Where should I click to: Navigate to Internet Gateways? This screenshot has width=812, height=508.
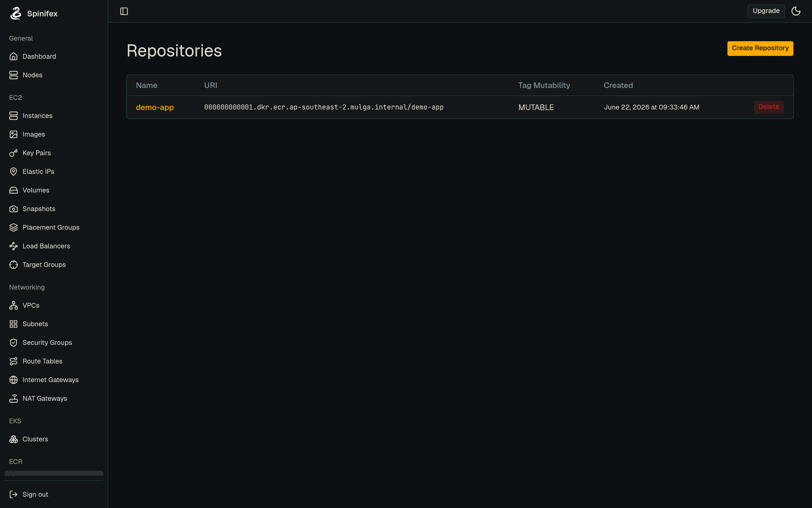point(54,380)
